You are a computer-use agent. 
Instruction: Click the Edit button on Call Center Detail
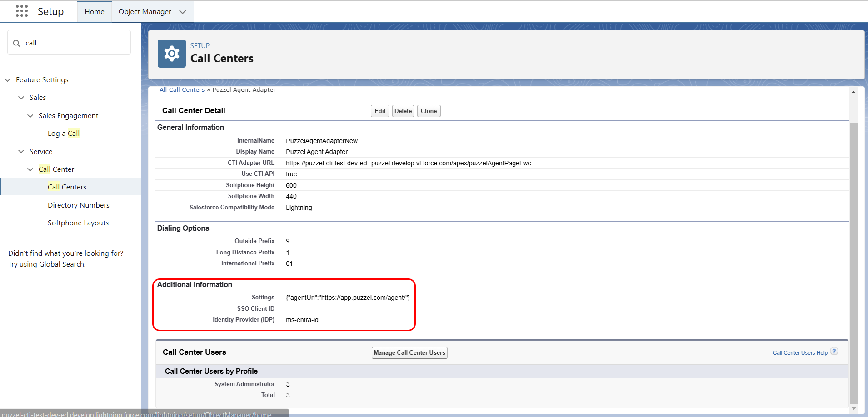(379, 111)
